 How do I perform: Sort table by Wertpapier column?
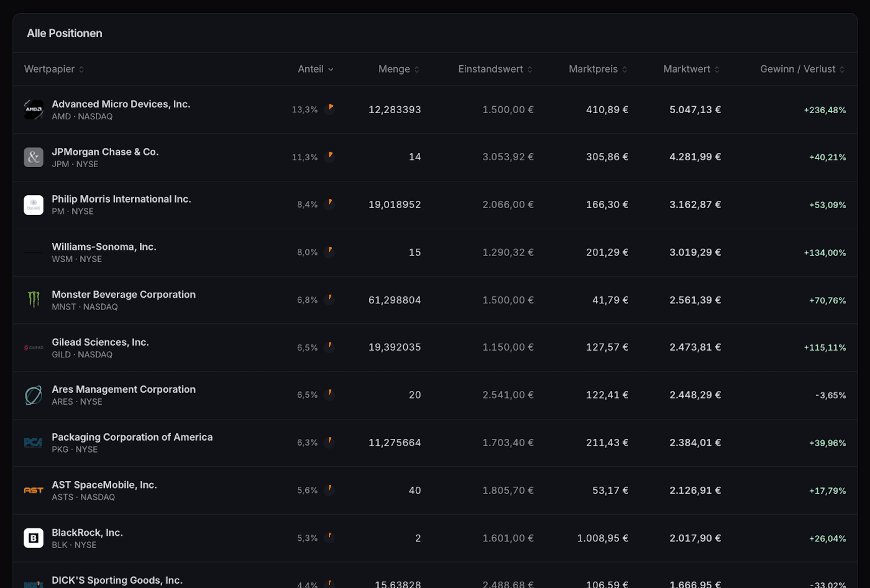(54, 69)
